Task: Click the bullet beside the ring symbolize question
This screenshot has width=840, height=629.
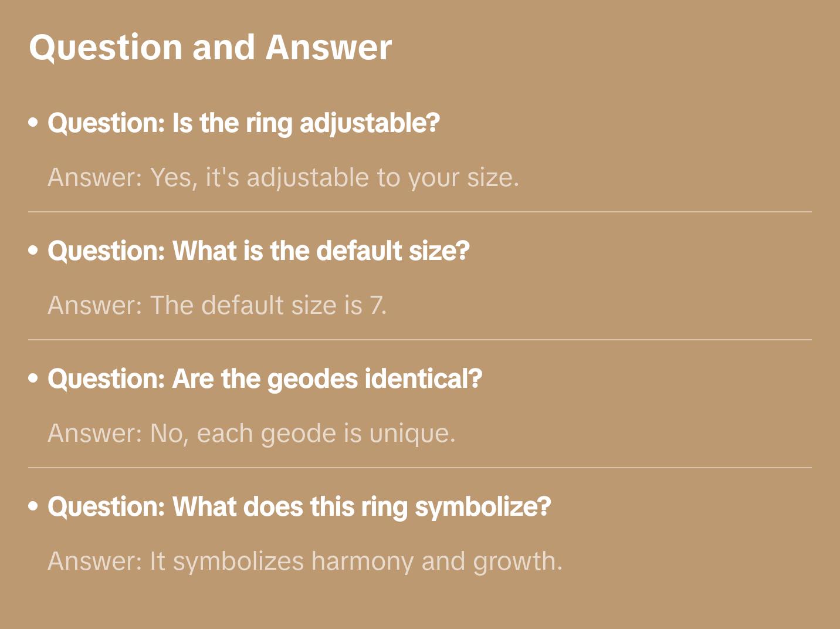Action: (33, 506)
